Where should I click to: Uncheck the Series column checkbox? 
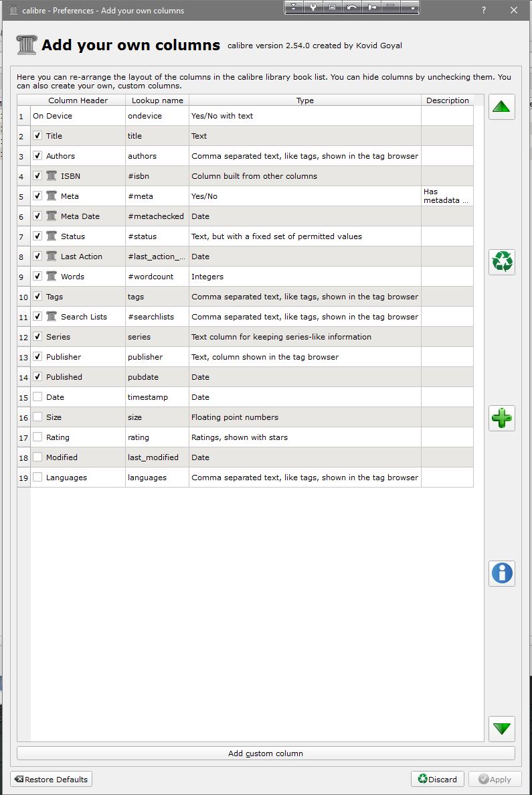(37, 336)
